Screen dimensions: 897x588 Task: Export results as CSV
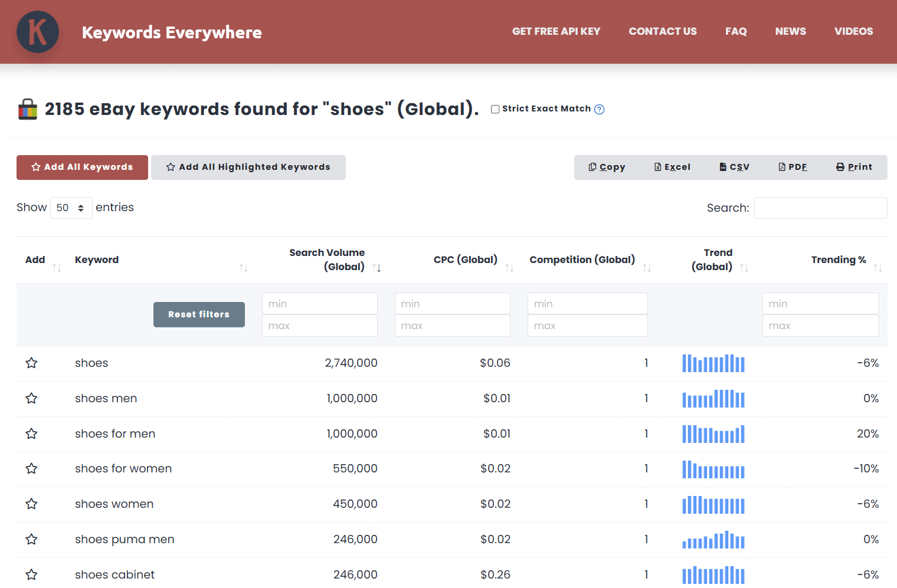click(734, 167)
